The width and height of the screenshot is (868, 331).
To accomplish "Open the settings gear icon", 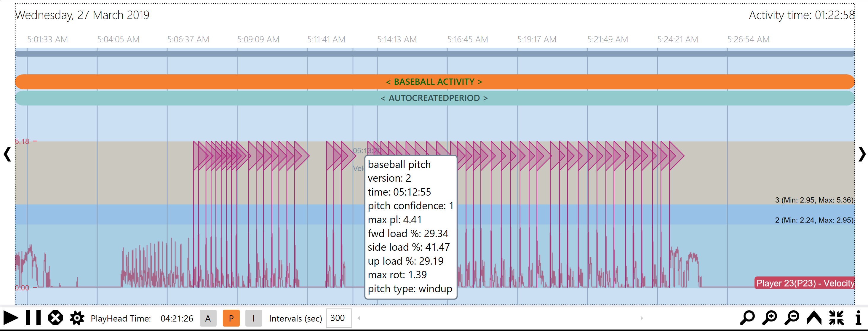I will [77, 318].
